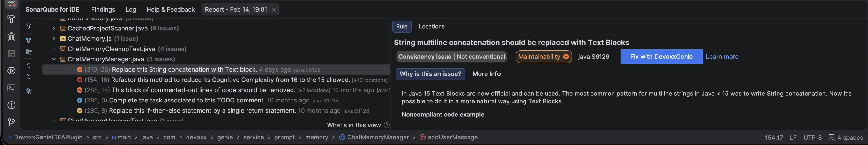Expand ChatMemory.js node
This screenshot has width=868, height=145.
[x=53, y=39]
